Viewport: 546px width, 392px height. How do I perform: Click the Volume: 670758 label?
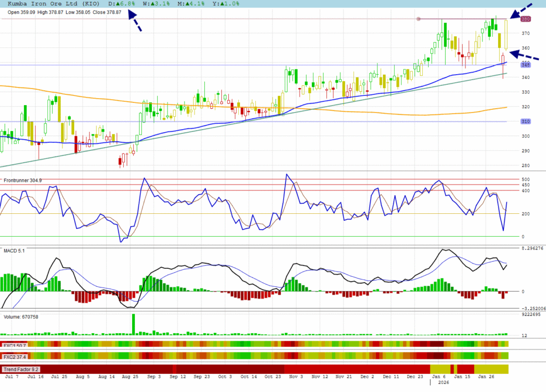tap(21, 317)
